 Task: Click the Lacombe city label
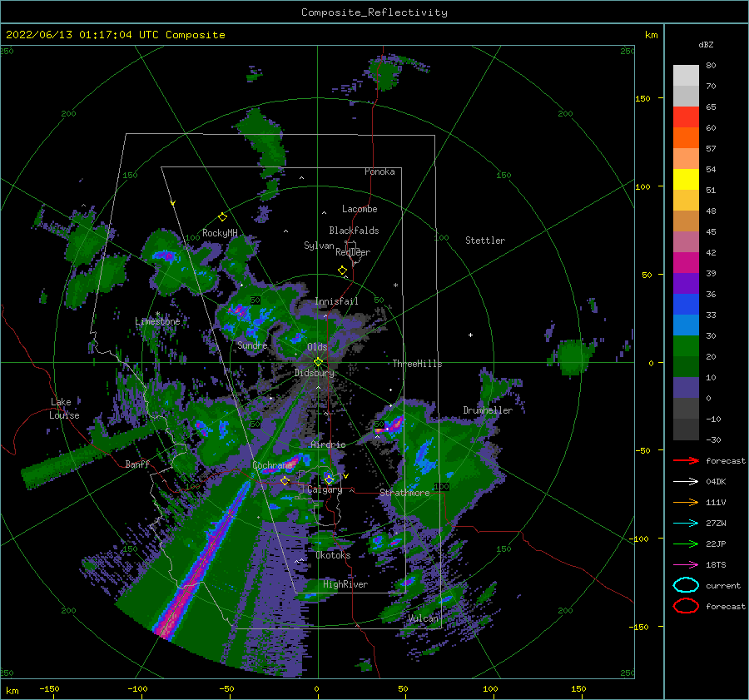click(x=360, y=209)
